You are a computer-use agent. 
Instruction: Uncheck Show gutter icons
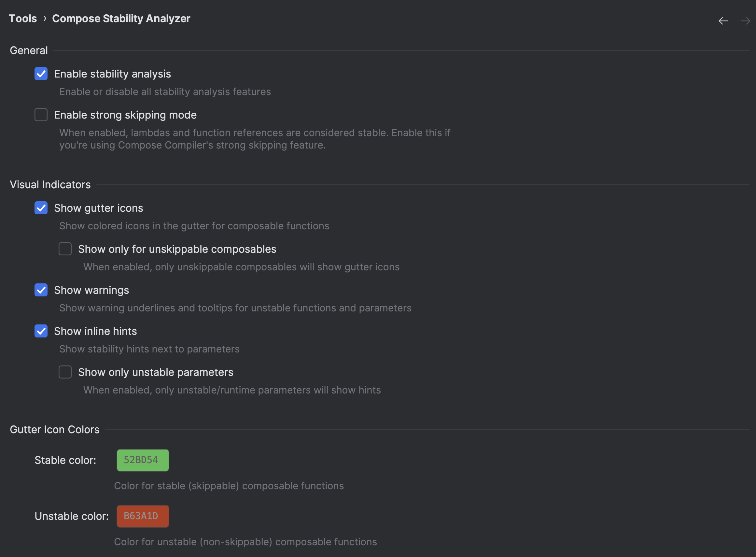41,208
